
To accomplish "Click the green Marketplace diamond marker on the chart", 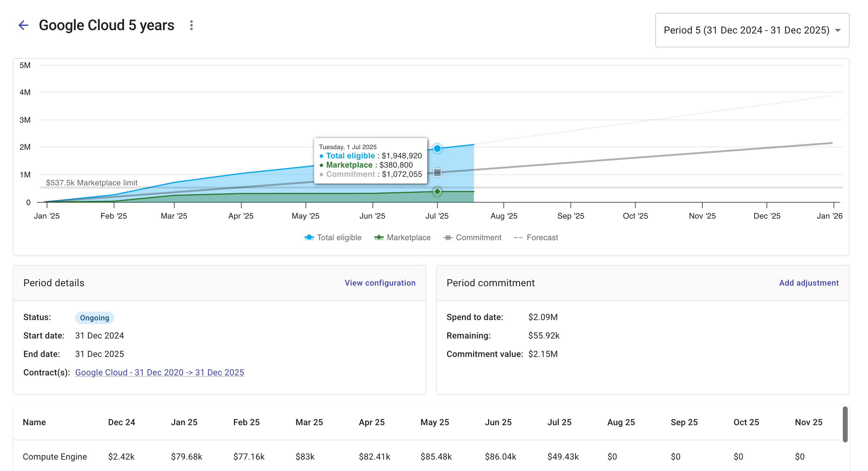I will [x=437, y=192].
